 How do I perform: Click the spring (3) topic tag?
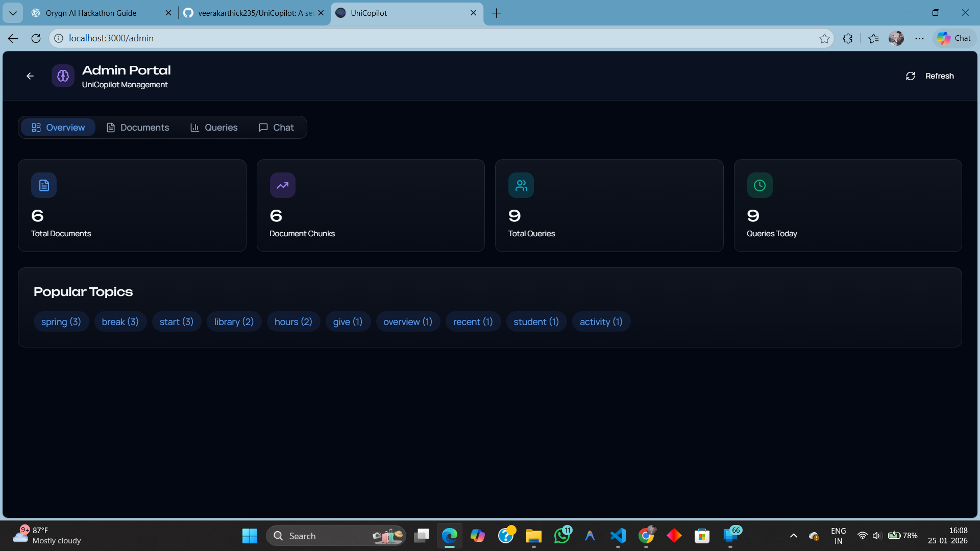point(61,322)
